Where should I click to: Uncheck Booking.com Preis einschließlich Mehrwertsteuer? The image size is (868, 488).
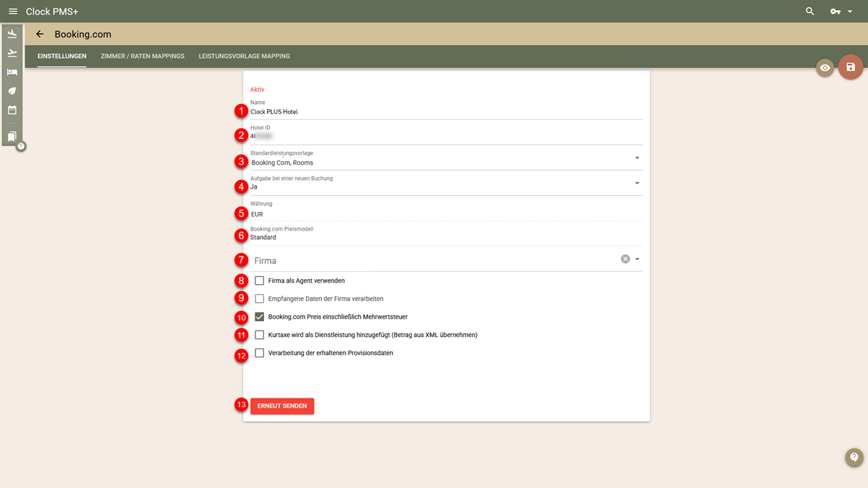260,317
